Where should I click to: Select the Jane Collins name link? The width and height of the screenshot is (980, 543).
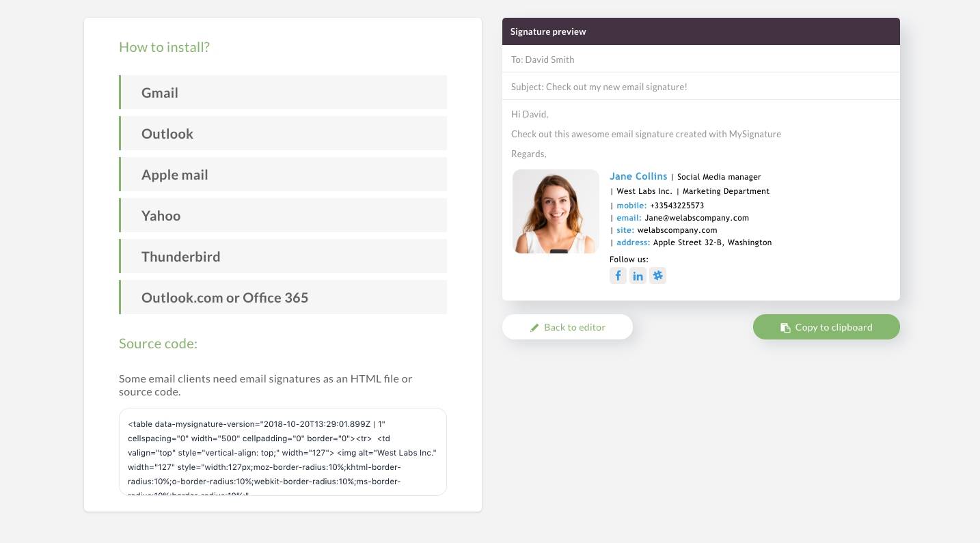(638, 176)
